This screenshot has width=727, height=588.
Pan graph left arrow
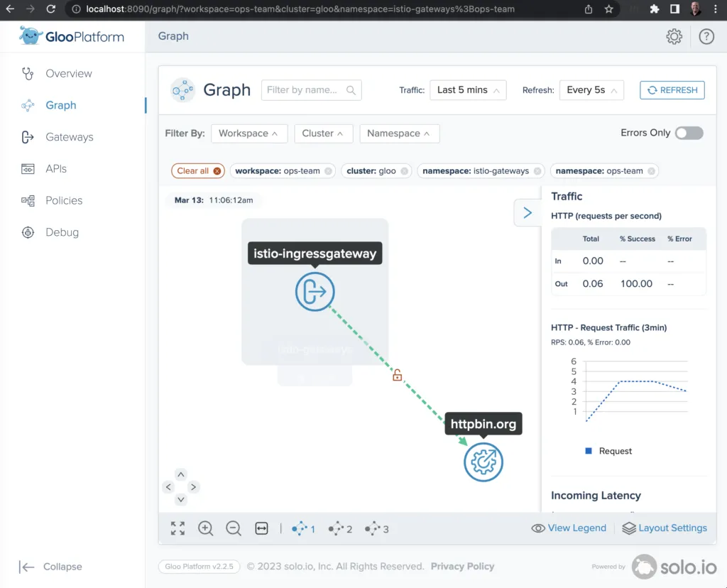(168, 487)
